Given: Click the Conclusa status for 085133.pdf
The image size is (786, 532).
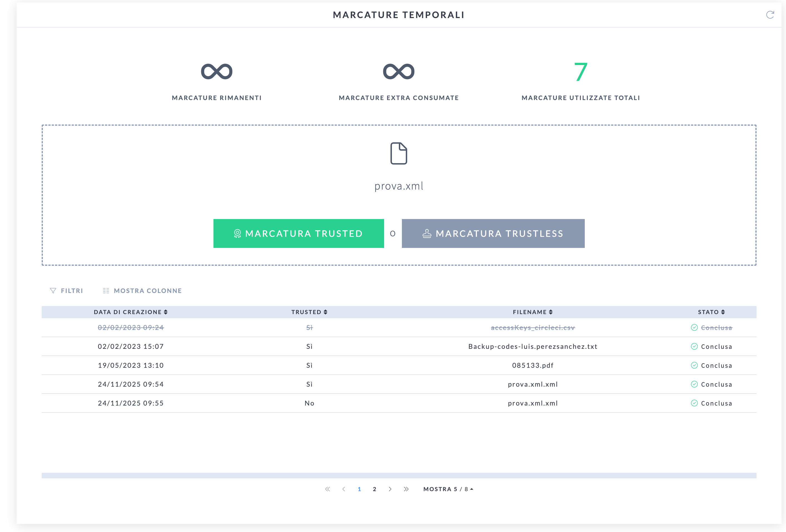Looking at the screenshot, I should (716, 365).
